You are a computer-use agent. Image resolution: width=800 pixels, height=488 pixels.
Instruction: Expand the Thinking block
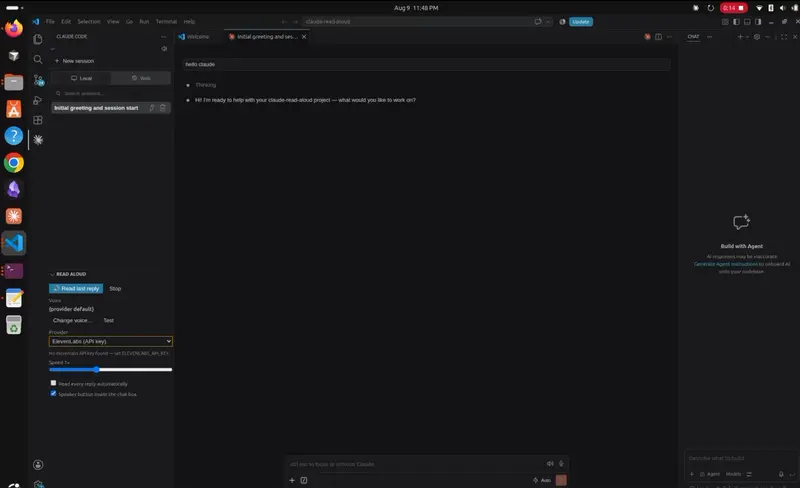[206, 85]
